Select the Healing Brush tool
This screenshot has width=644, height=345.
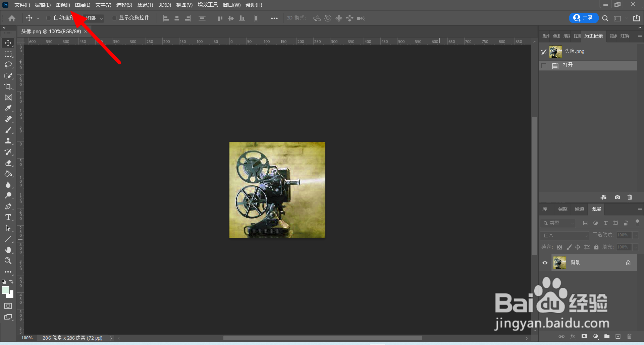click(x=8, y=119)
